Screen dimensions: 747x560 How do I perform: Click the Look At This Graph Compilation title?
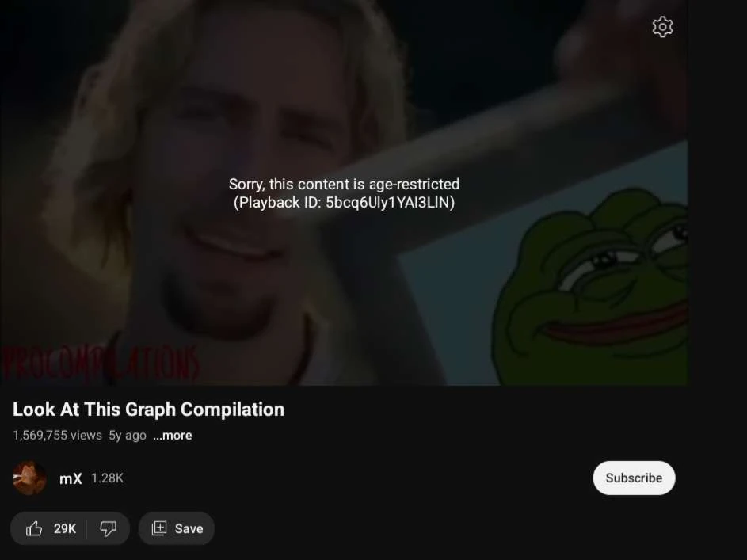pyautogui.click(x=149, y=410)
